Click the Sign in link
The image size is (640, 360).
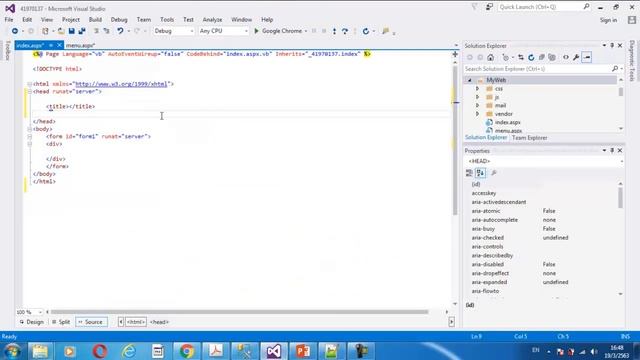point(608,20)
